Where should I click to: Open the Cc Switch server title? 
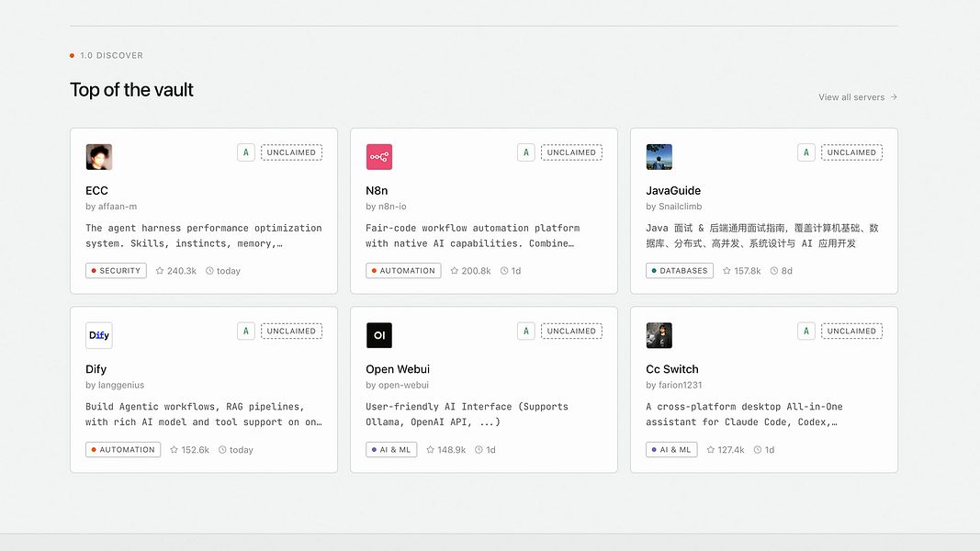tap(672, 369)
